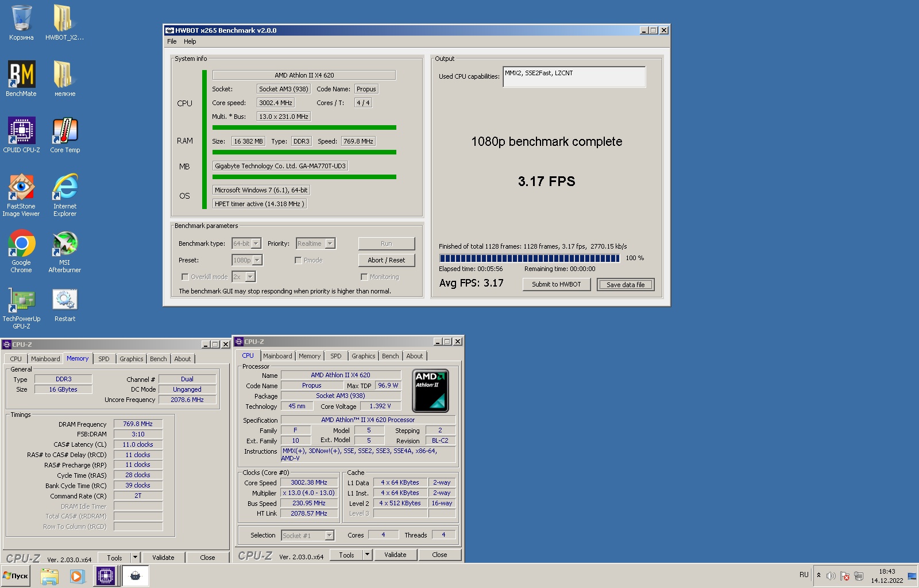This screenshot has height=588, width=919.
Task: Click the Used CPU capabilities text box
Action: (574, 77)
